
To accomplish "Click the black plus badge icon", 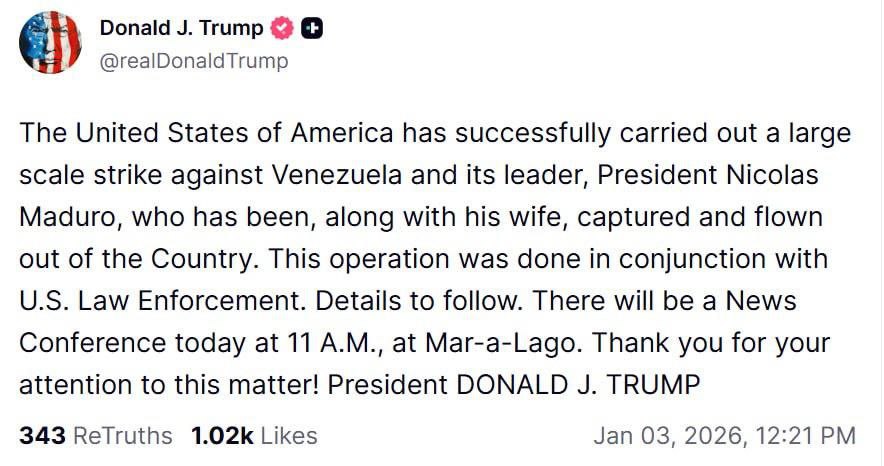I will 312,30.
